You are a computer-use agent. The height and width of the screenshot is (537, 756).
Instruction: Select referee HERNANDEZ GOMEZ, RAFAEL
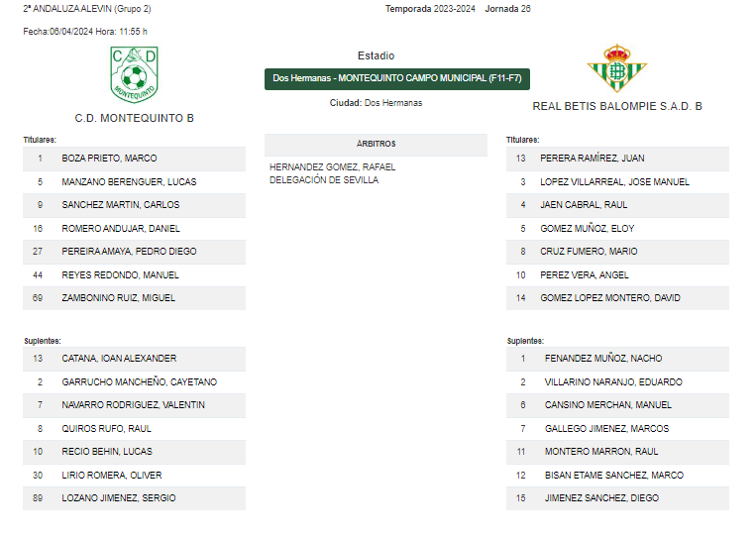pos(332,167)
